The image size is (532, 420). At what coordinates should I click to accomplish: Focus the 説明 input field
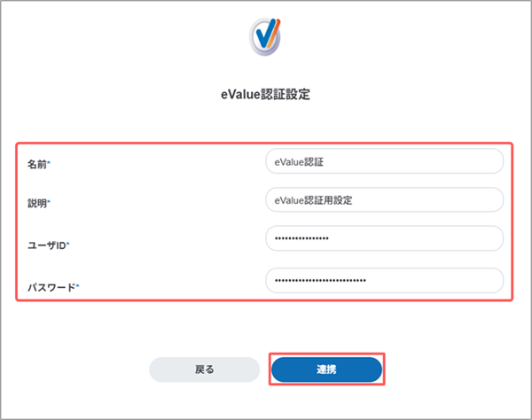click(x=385, y=199)
